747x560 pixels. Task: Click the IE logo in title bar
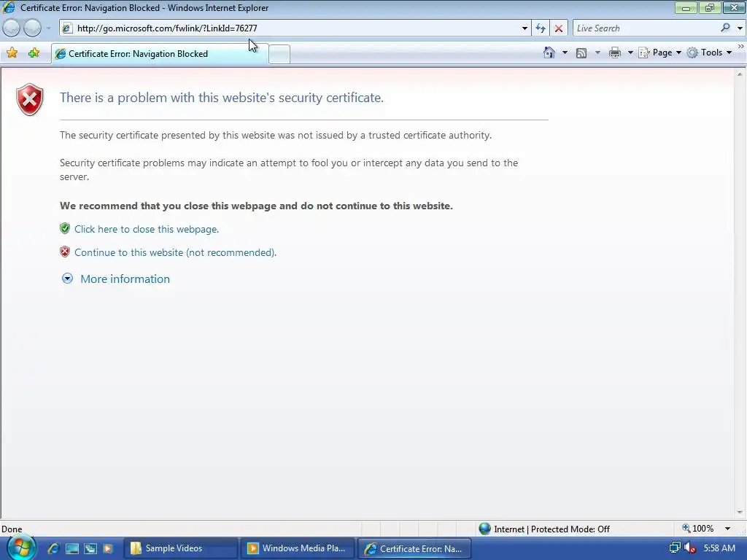[x=9, y=7]
